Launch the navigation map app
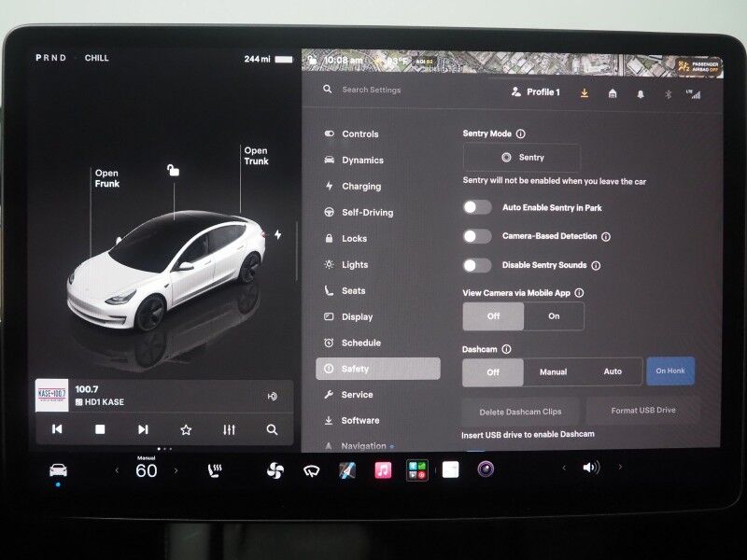The width and height of the screenshot is (747, 560). 347,470
